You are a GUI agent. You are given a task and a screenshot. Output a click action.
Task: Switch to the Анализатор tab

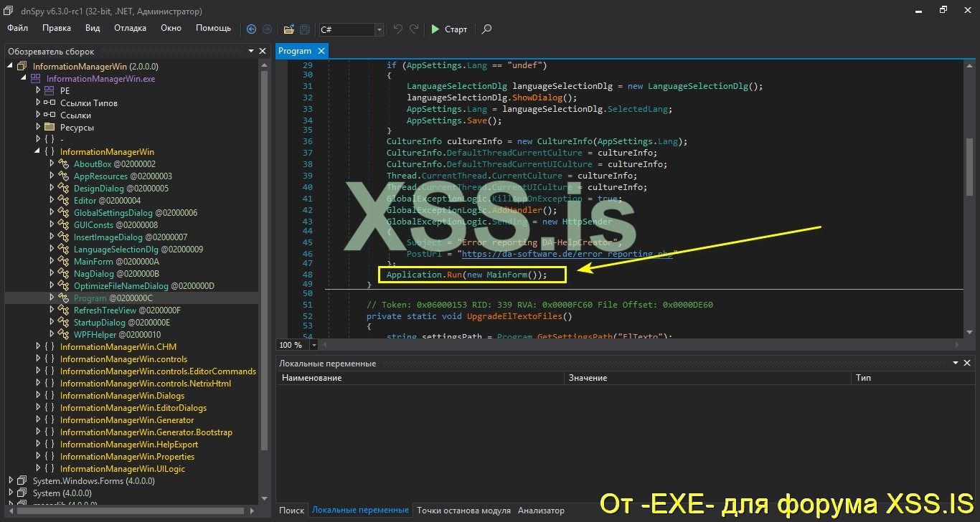point(540,510)
